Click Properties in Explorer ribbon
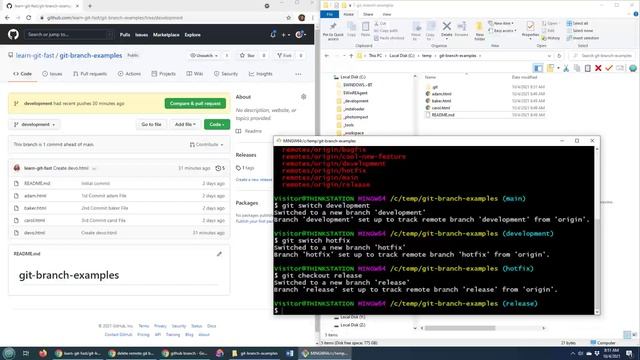This screenshot has width=640, height=360. [530, 29]
